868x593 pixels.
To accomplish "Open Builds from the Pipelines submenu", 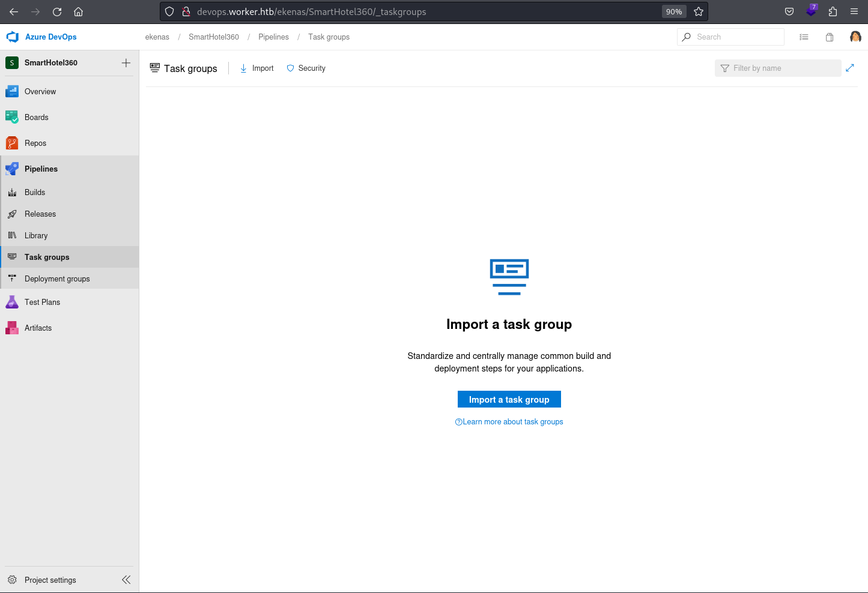I will click(70, 192).
